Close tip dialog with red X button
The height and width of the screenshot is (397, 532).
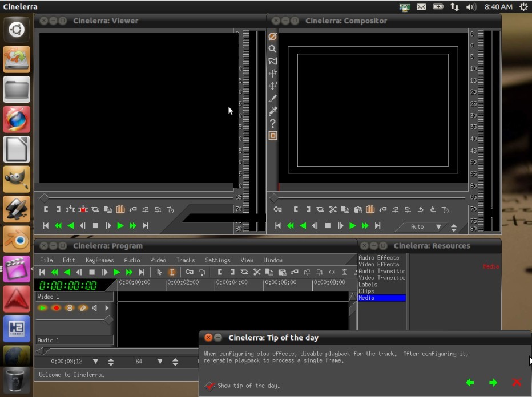(517, 382)
